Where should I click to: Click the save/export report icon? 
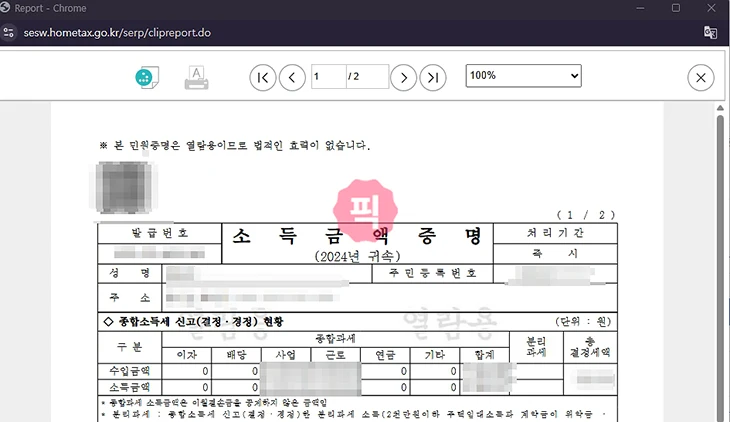147,77
